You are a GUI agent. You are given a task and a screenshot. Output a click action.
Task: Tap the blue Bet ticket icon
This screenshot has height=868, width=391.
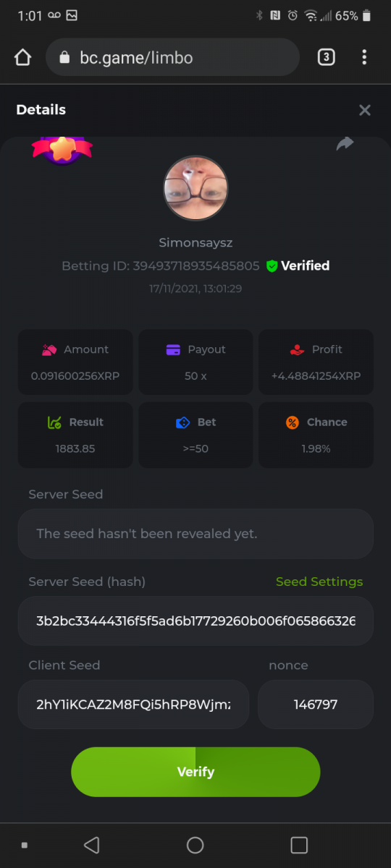183,422
